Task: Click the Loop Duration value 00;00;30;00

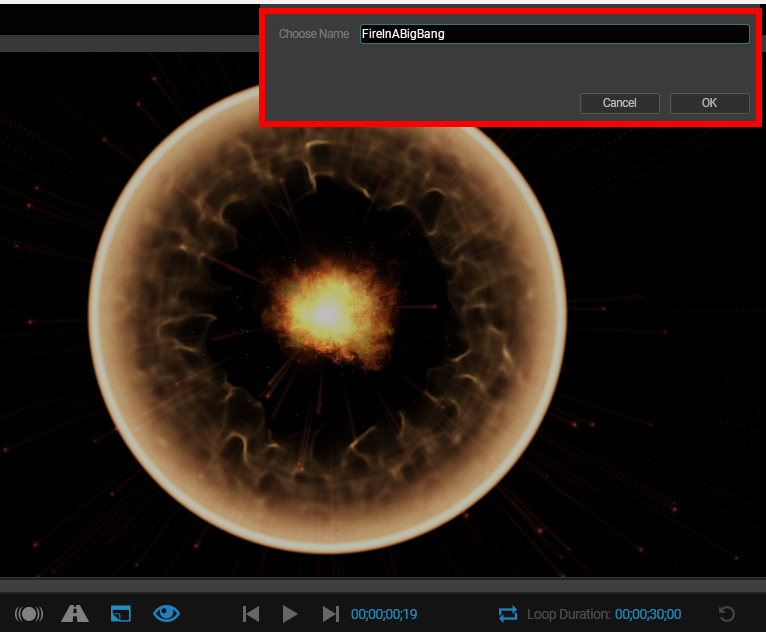Action: point(648,614)
